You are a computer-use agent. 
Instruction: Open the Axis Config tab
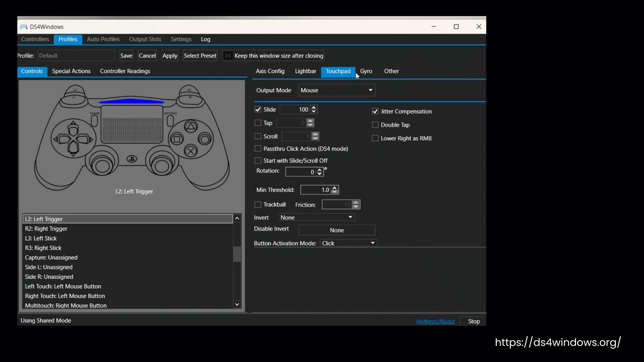click(270, 71)
